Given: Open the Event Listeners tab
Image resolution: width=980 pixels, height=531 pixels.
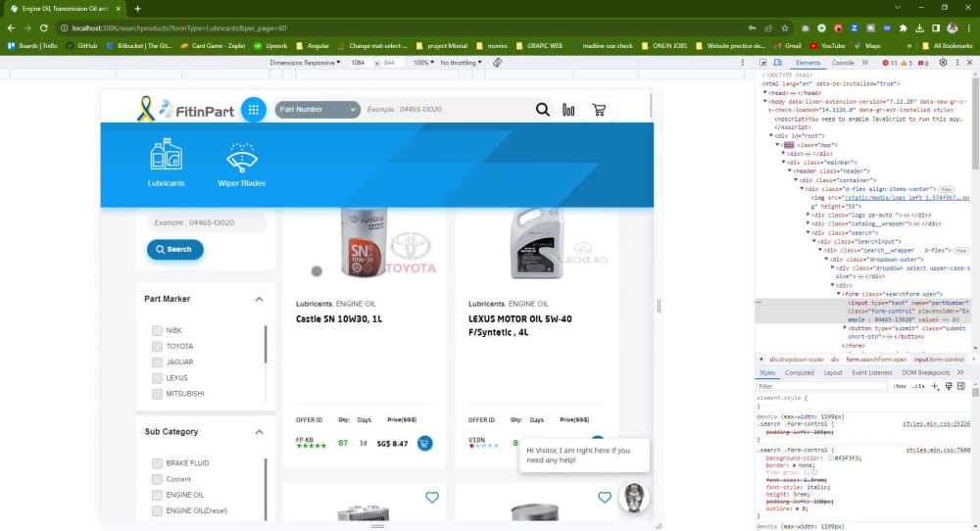Looking at the screenshot, I should coord(871,373).
